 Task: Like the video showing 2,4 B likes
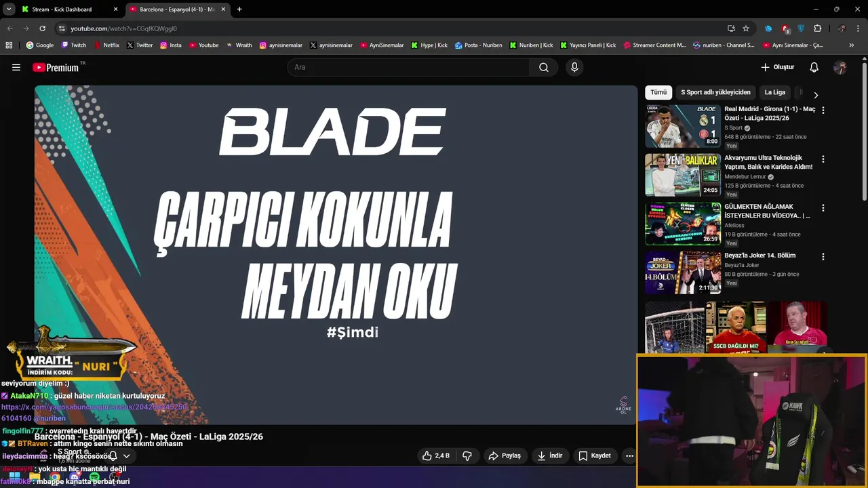435,455
